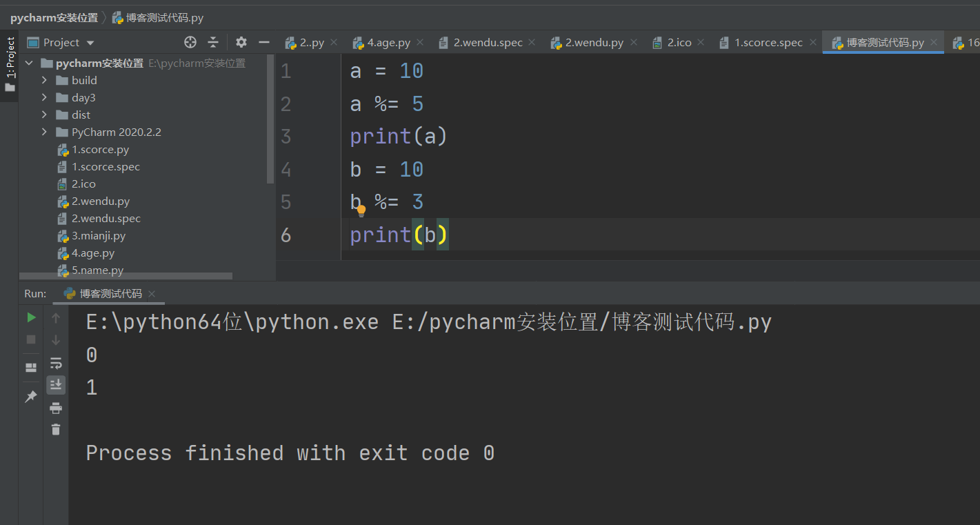Screen dimensions: 980x525
Task: Click the intention lightbulb icon on line 5
Action: 361,211
